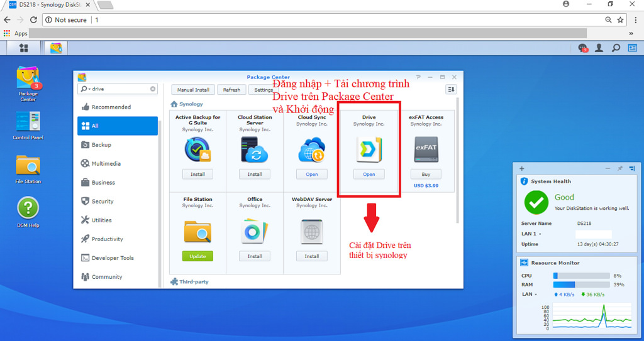Click the Settings button
Image resolution: width=644 pixels, height=341 pixels.
[x=264, y=89]
